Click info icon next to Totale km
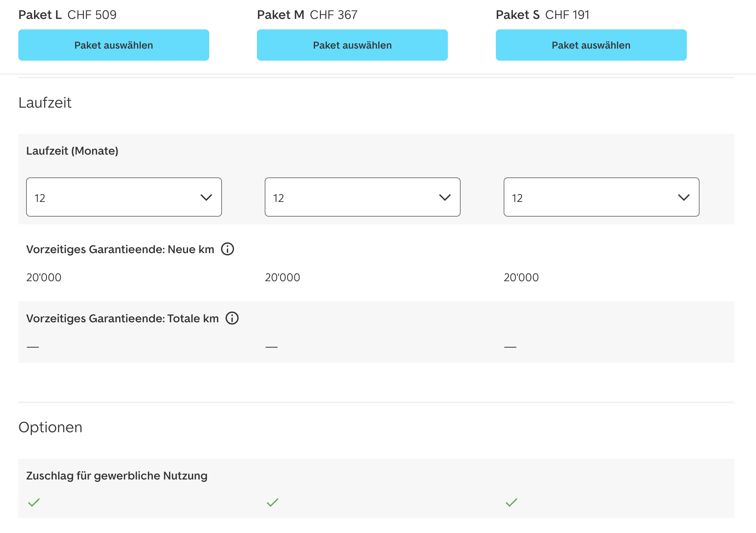 232,318
